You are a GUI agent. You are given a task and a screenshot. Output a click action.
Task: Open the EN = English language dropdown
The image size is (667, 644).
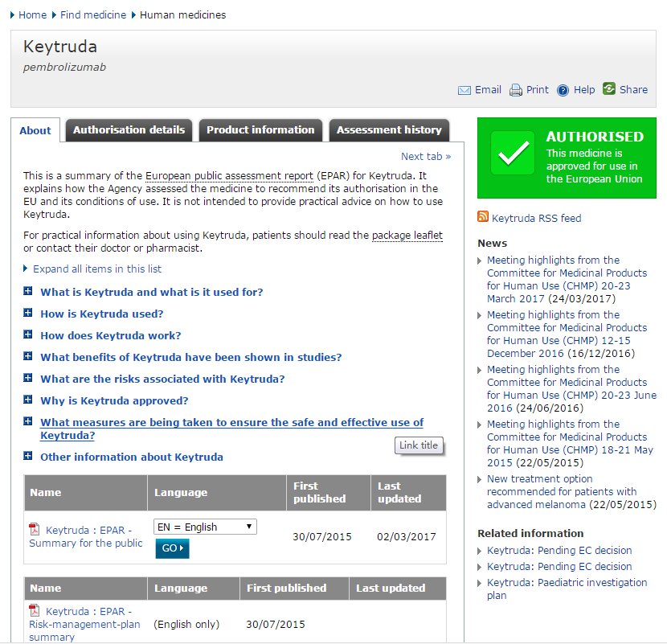[x=205, y=527]
